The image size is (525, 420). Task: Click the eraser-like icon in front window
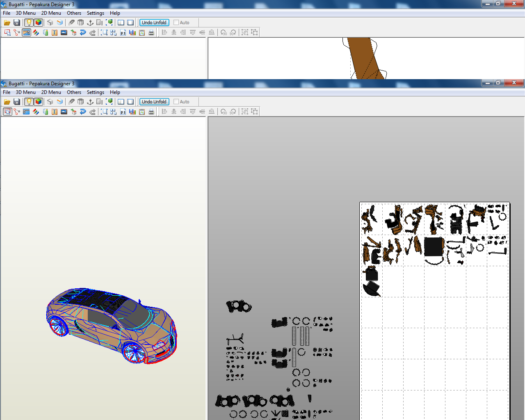coord(71,102)
